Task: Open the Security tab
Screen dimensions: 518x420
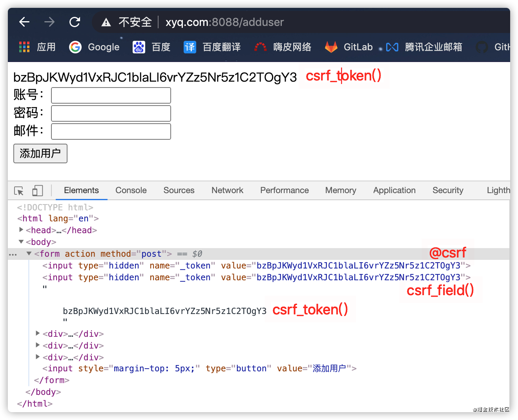Action: point(448,190)
